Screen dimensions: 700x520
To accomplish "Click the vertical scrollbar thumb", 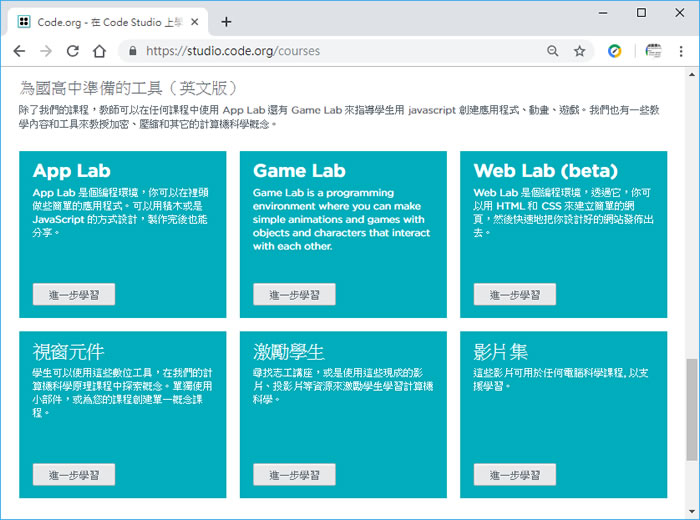I will point(692,409).
